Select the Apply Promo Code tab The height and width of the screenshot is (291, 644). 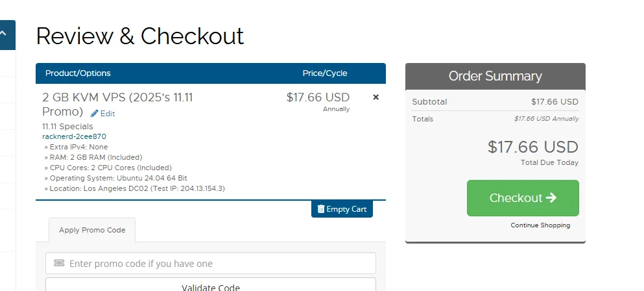(92, 230)
